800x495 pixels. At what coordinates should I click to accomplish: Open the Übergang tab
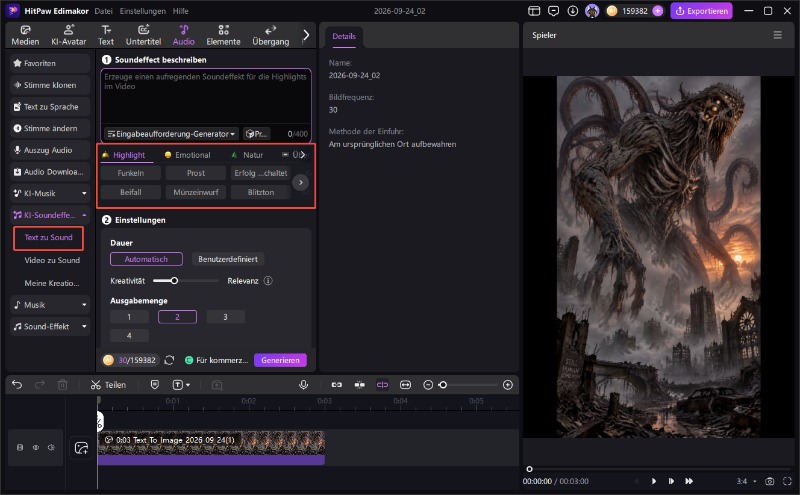pos(270,35)
